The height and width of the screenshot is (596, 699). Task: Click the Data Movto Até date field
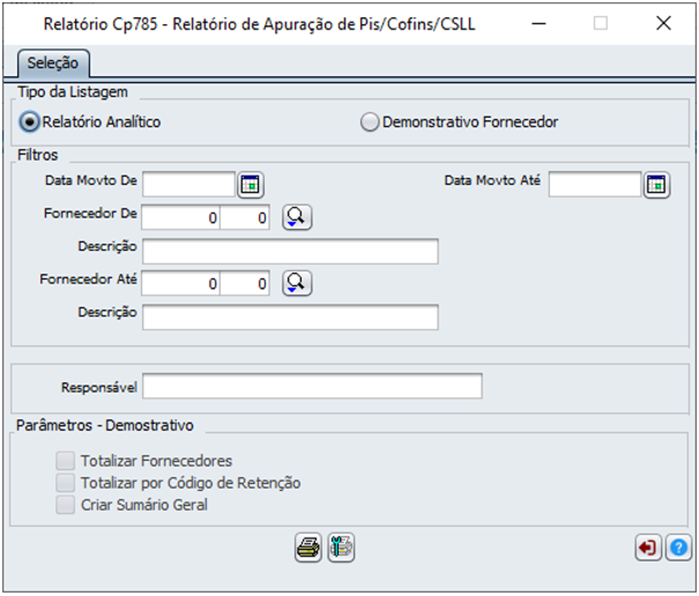(595, 184)
